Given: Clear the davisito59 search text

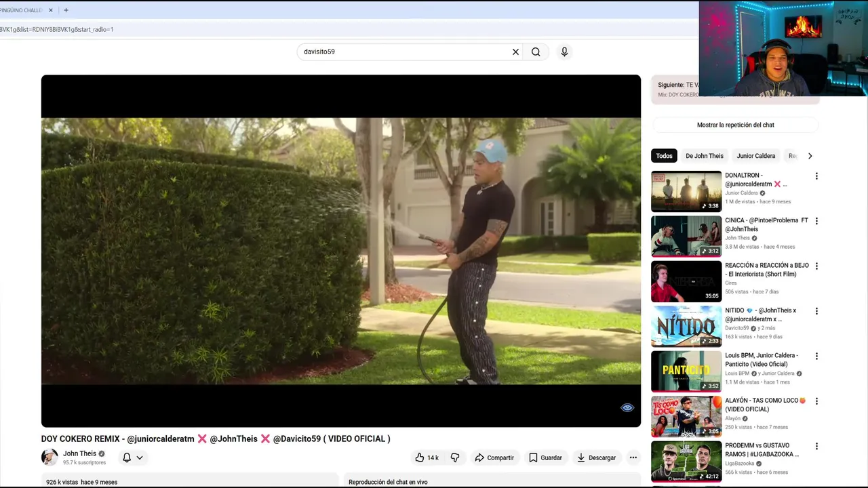Looking at the screenshot, I should point(515,52).
